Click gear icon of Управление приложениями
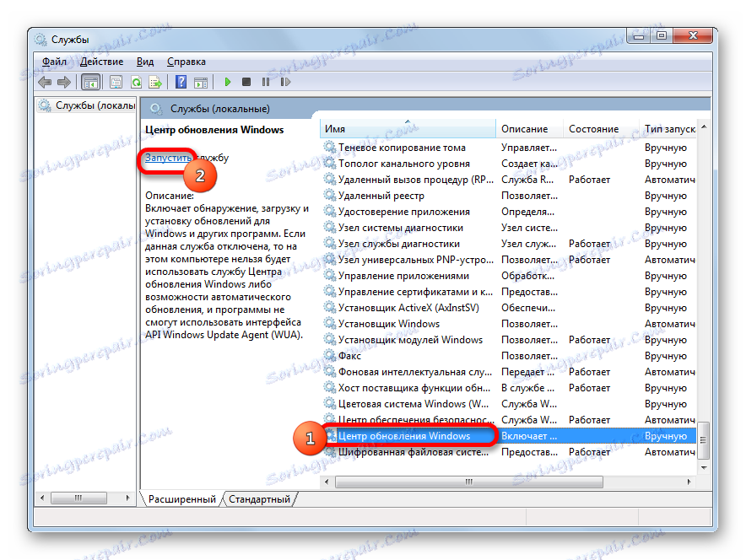The height and width of the screenshot is (560, 746). (x=329, y=275)
